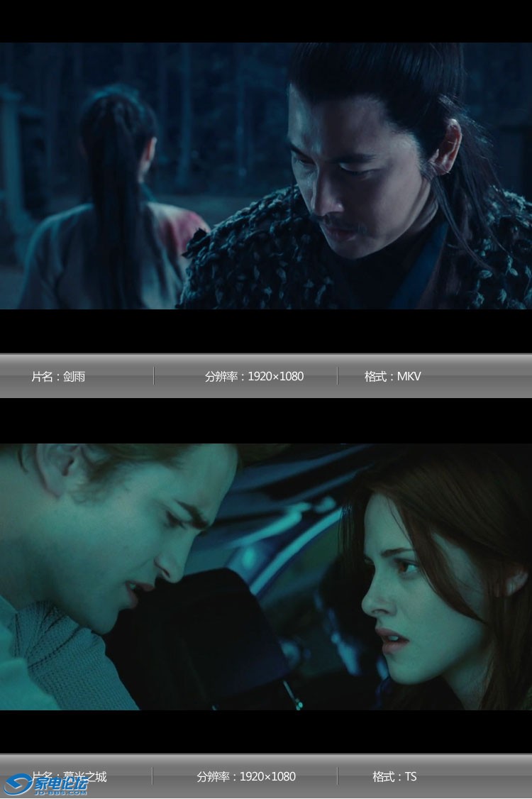
Task: Select the text 格式：MKV
Action: [x=392, y=377]
